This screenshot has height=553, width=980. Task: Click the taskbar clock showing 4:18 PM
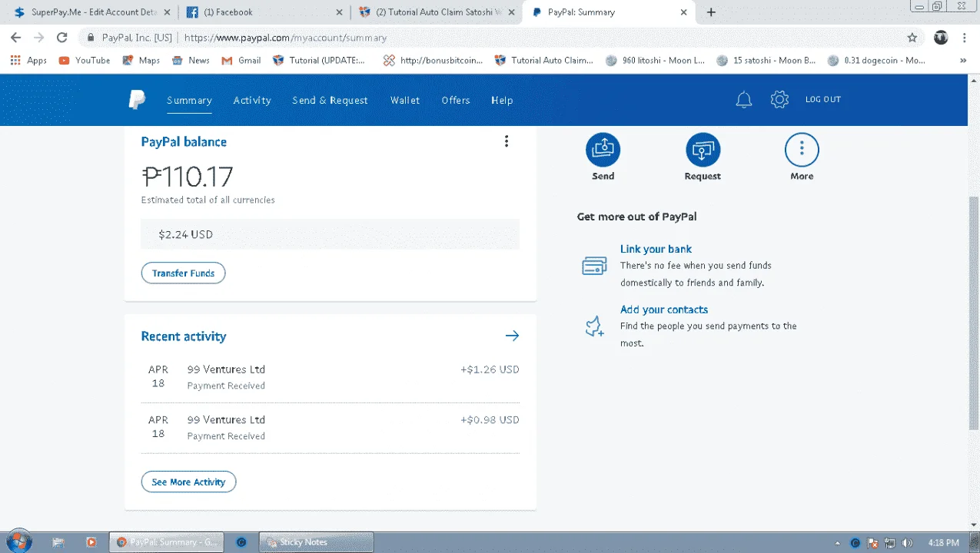[943, 543]
